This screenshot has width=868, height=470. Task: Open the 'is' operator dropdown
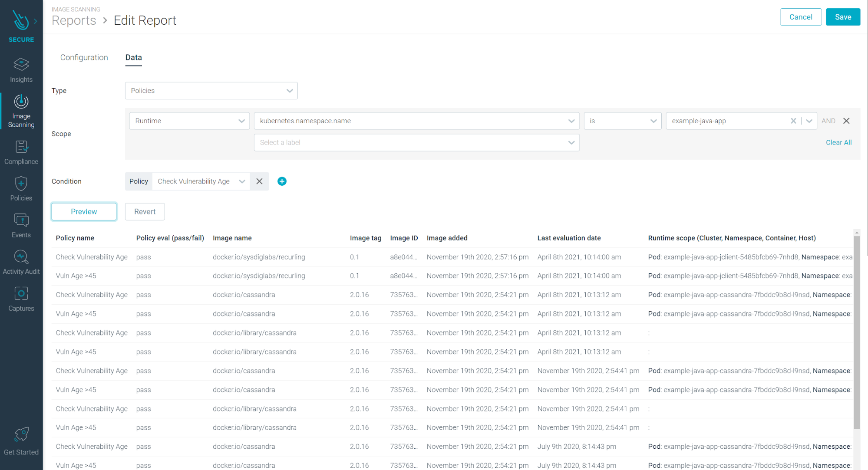pyautogui.click(x=622, y=121)
